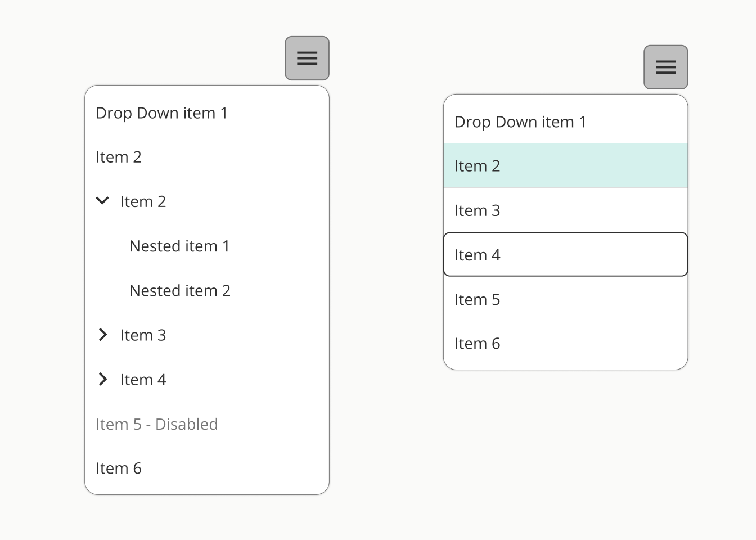The image size is (756, 540).
Task: Click non-expandable Item 2 in left menu
Action: point(119,157)
